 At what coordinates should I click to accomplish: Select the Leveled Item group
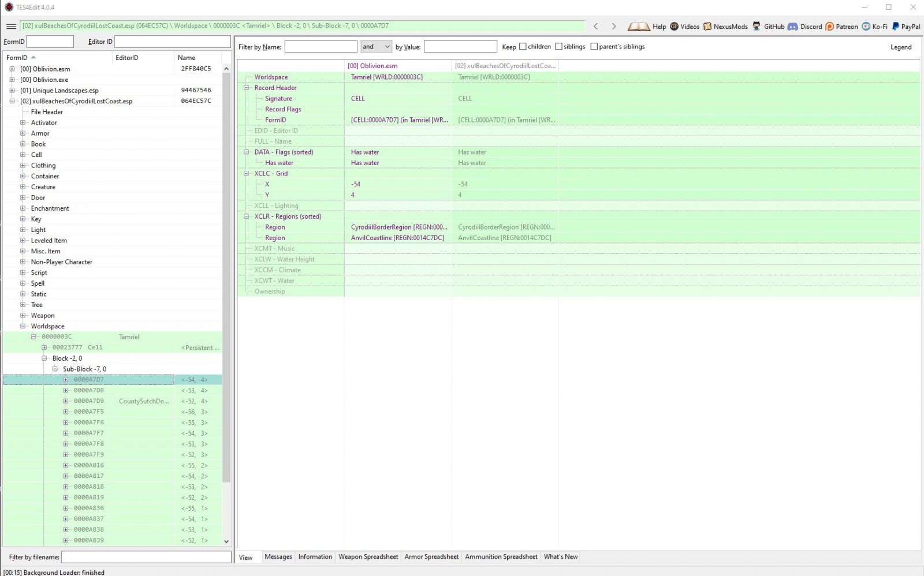coord(49,241)
